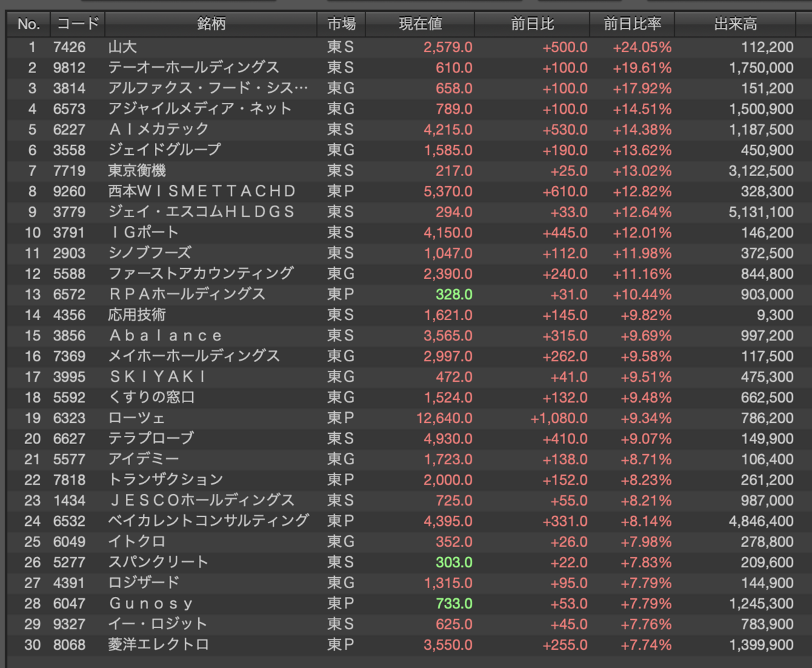Viewport: 812px width, 668px height.
Task: Select the シノブフーズ stock name
Action: 150,252
